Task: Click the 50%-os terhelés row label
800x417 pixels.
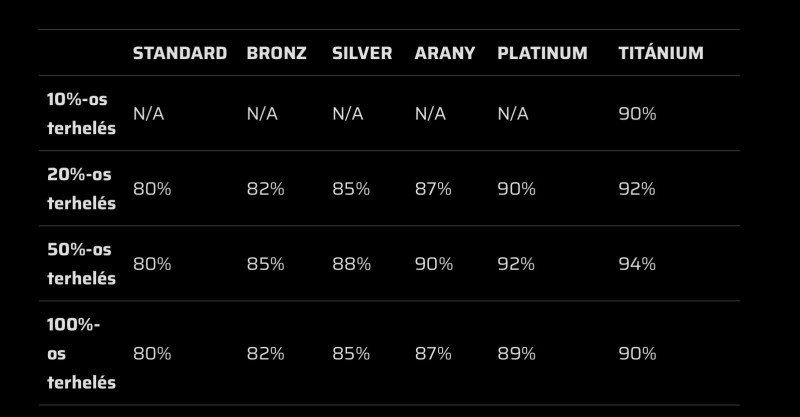Action: click(81, 264)
